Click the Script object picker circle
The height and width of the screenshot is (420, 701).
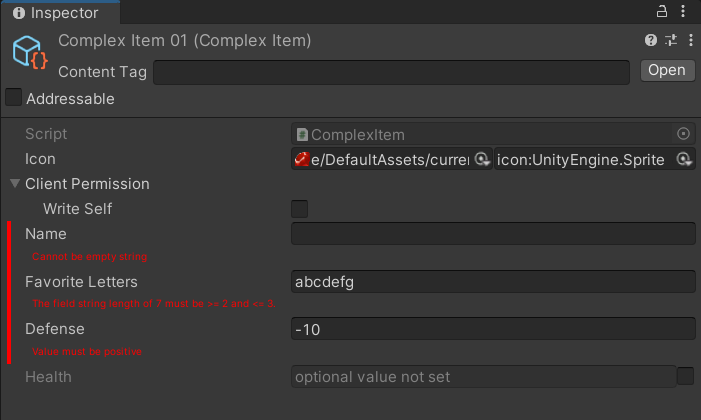[684, 134]
